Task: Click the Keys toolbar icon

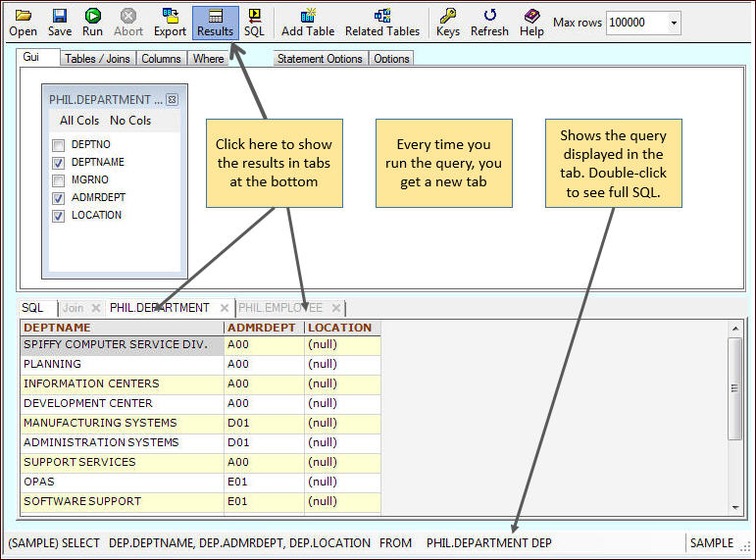Action: (448, 24)
